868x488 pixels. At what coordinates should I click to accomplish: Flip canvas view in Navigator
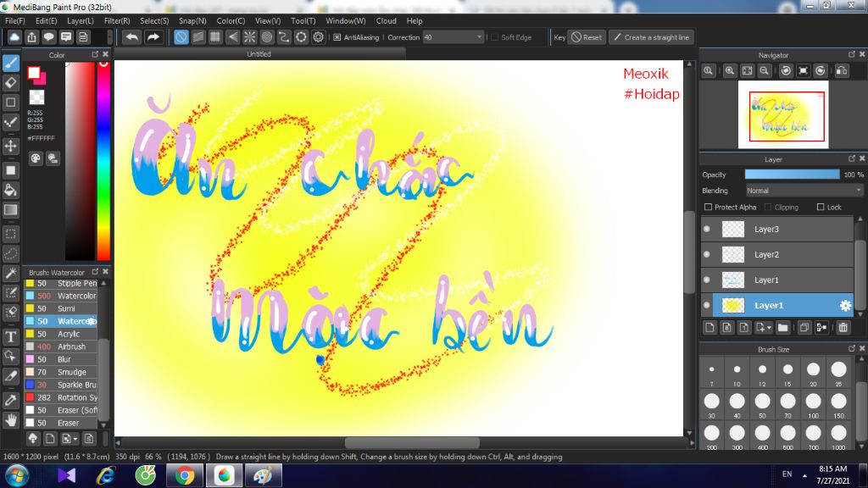coord(842,71)
